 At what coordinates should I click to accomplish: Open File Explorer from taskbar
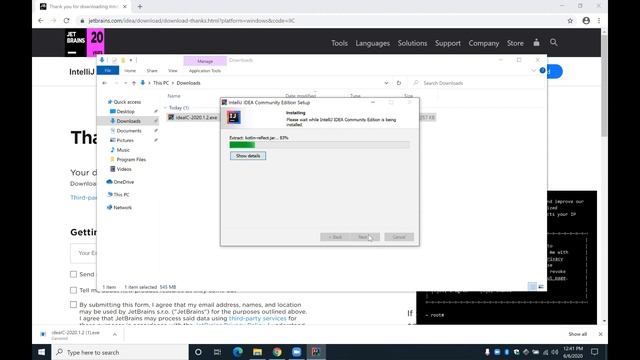(257, 352)
